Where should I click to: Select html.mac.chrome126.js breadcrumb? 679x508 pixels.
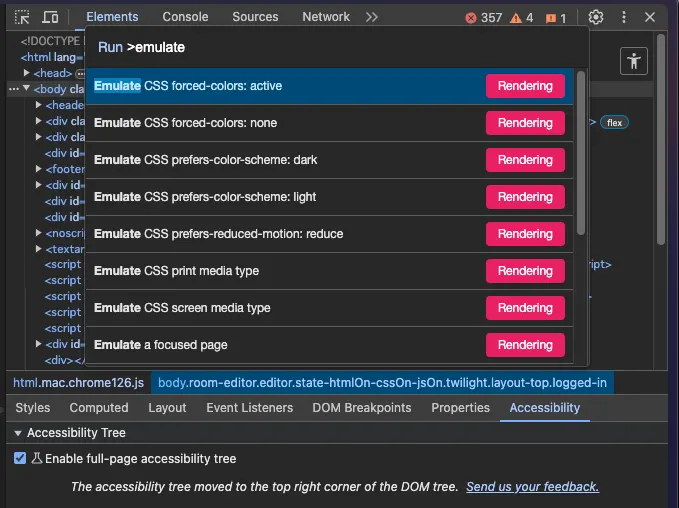pyautogui.click(x=78, y=383)
